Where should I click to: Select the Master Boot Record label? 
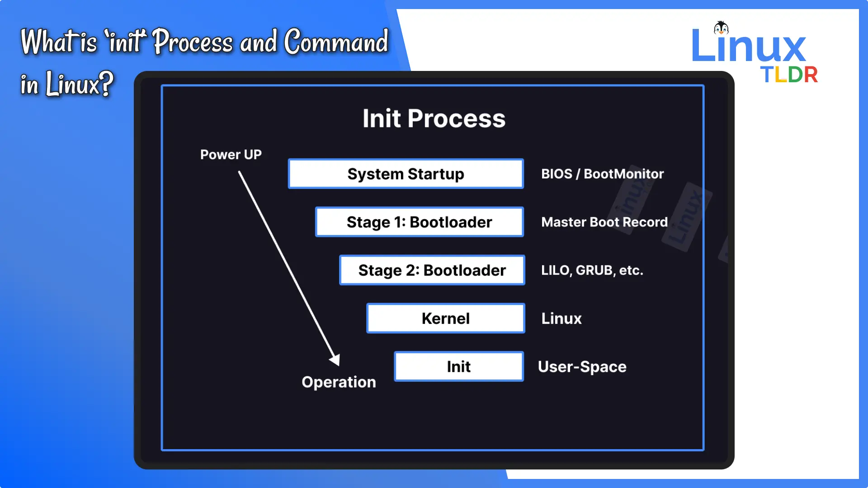coord(604,222)
